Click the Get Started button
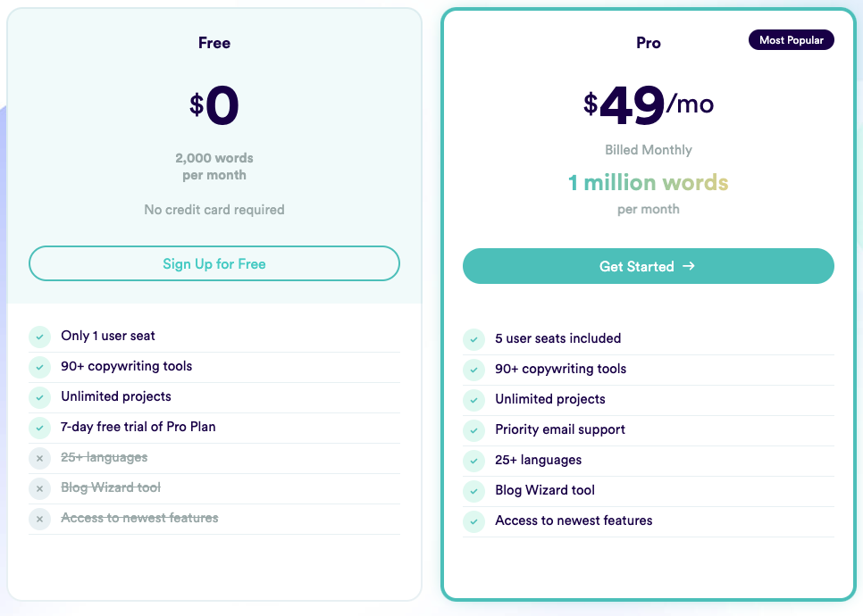863x616 pixels. pos(648,266)
